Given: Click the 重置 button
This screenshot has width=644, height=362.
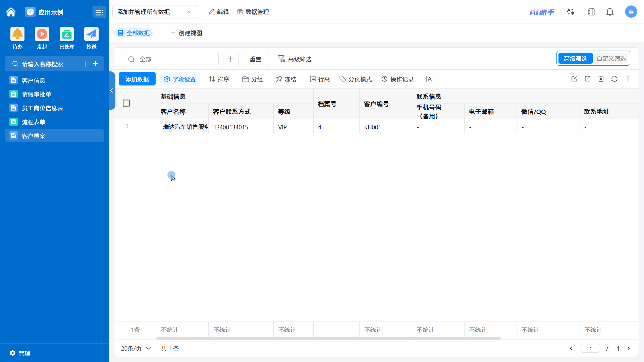Looking at the screenshot, I should coord(255,59).
